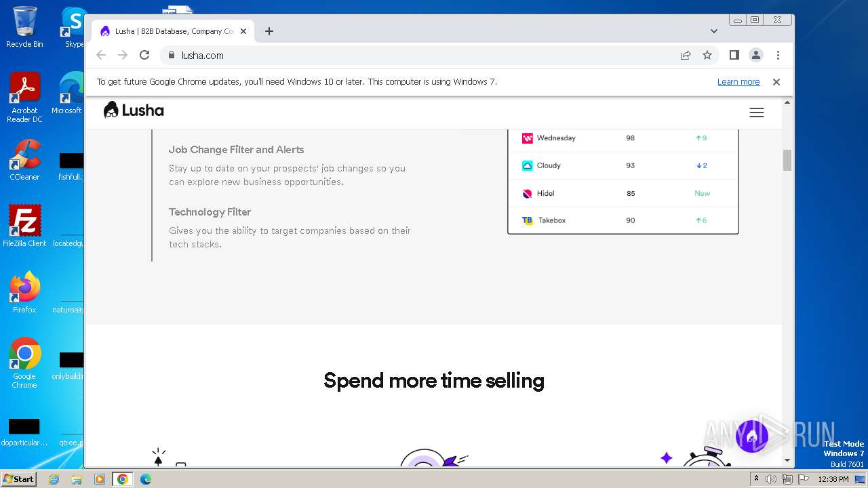
Task: Select the Lusha B2B Database tab
Action: pos(173,31)
